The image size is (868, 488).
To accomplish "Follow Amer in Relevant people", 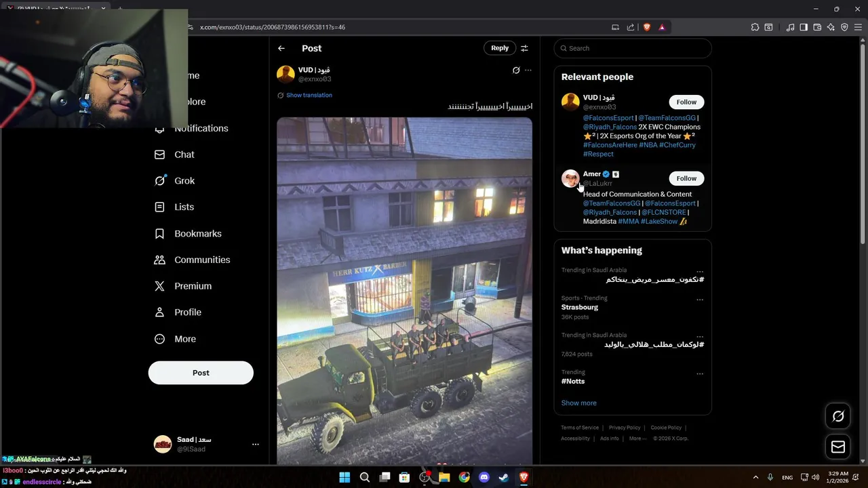I will (686, 178).
